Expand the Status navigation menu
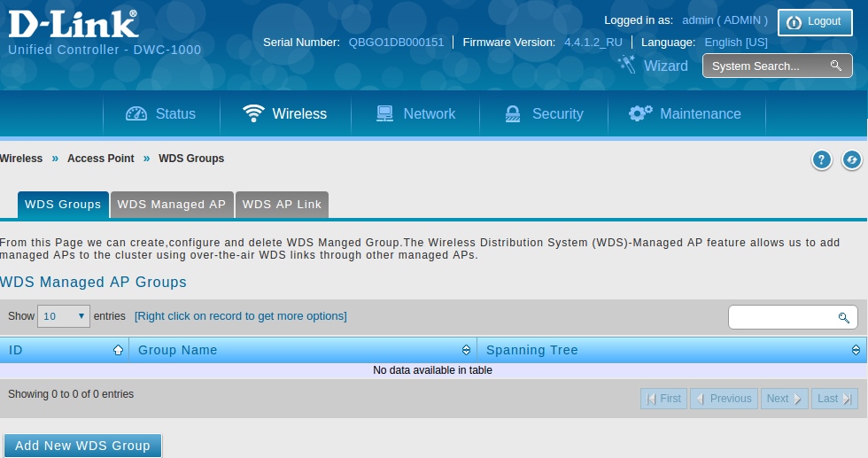 [161, 113]
